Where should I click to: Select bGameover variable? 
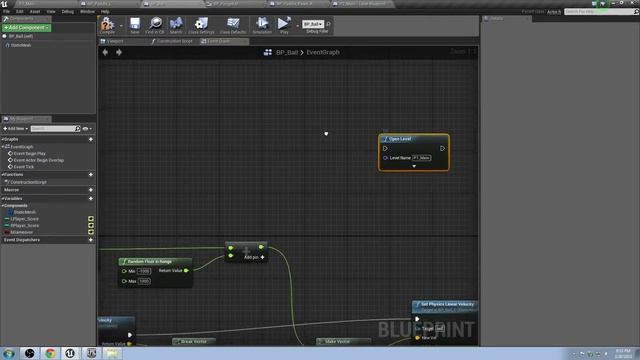(x=21, y=232)
